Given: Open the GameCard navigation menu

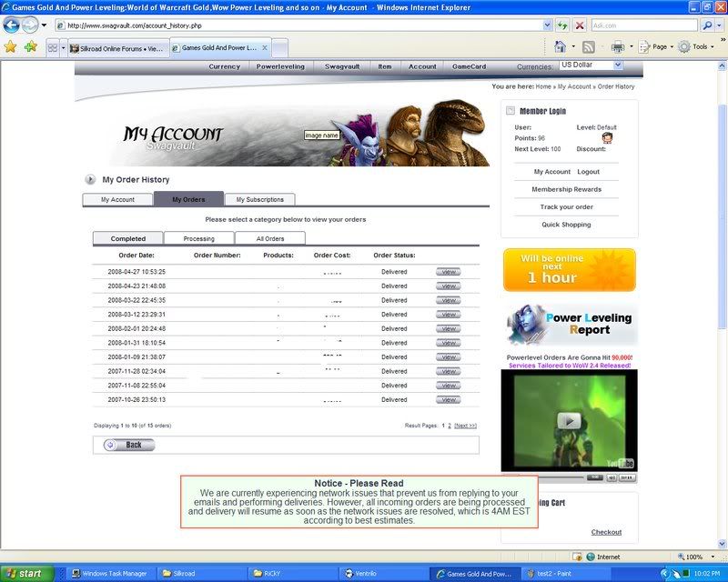Looking at the screenshot, I should coord(469,66).
